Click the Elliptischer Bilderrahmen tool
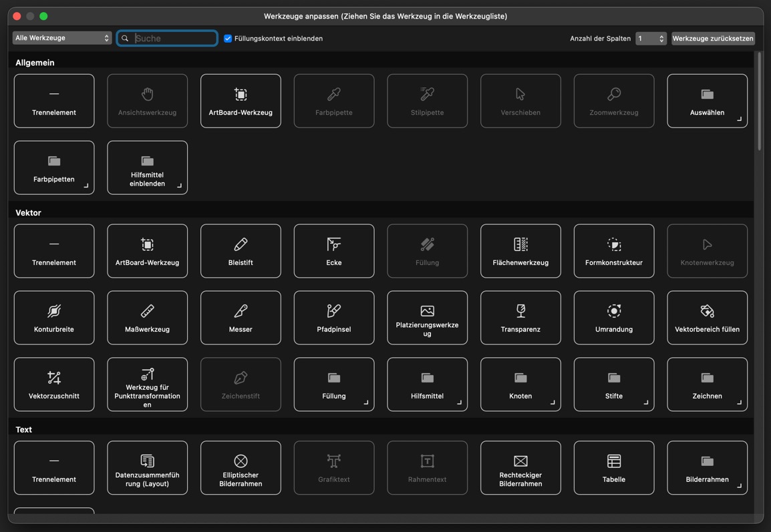Screen dimensions: 771x532 241,468
